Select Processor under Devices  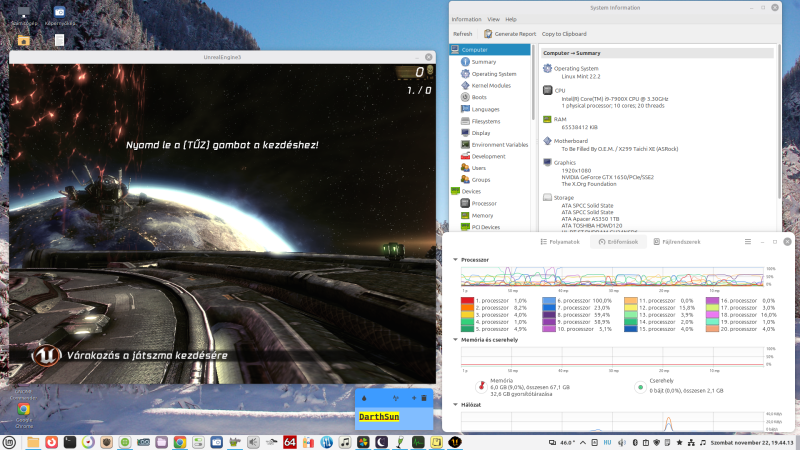pyautogui.click(x=484, y=204)
